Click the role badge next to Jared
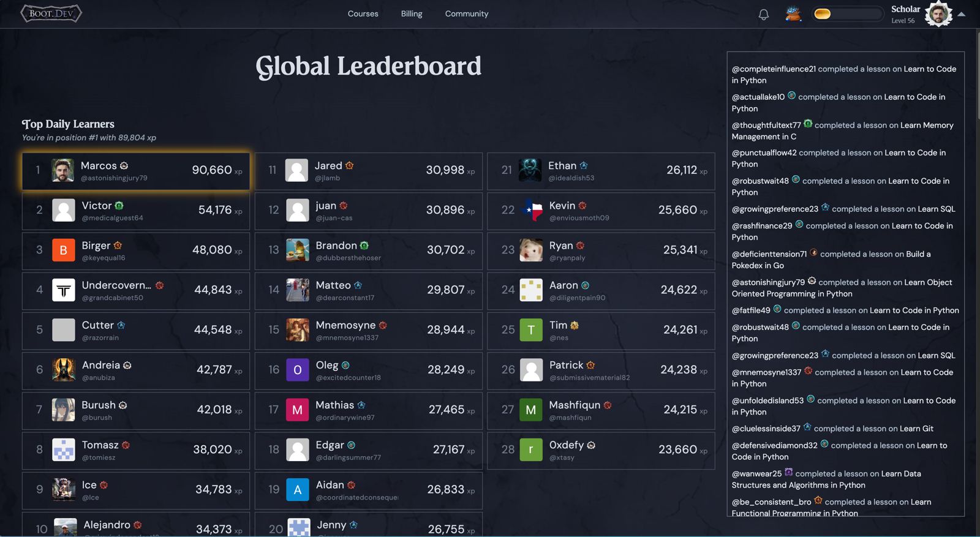Image resolution: width=980 pixels, height=537 pixels. (x=350, y=166)
